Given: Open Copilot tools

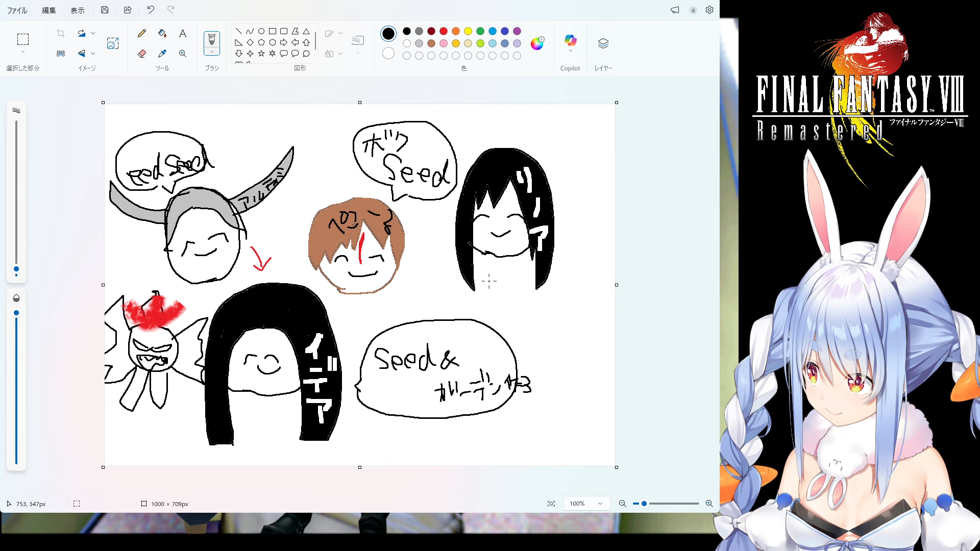Looking at the screenshot, I should [570, 41].
